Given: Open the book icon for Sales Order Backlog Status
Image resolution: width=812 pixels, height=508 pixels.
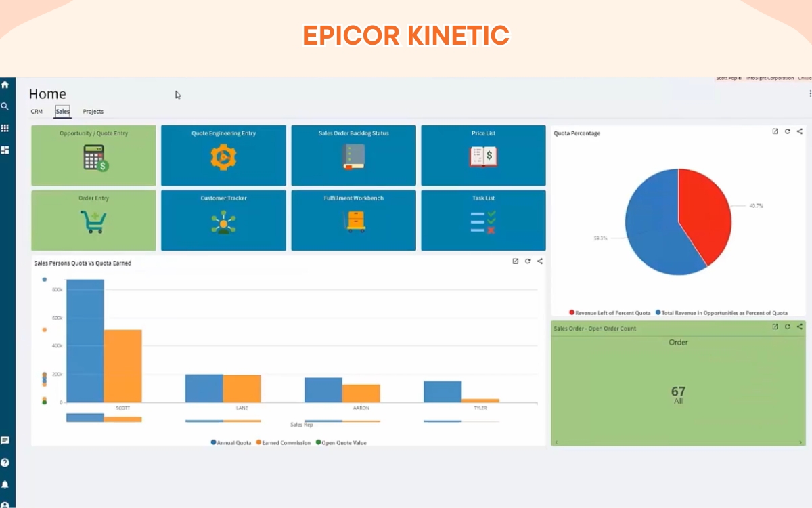Looking at the screenshot, I should click(x=353, y=156).
